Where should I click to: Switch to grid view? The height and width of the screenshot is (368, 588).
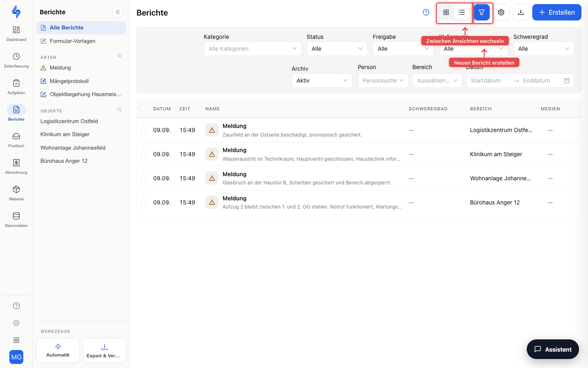[446, 12]
